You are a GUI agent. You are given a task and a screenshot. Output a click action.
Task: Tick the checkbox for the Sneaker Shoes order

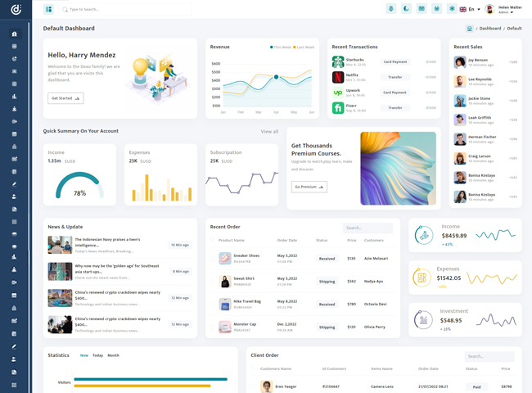tap(213, 258)
